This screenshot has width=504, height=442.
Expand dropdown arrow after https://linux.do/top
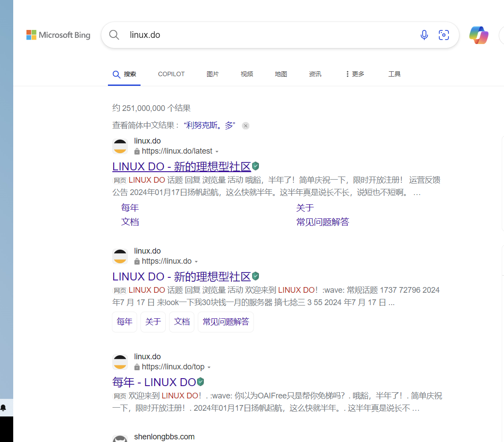[x=209, y=367]
